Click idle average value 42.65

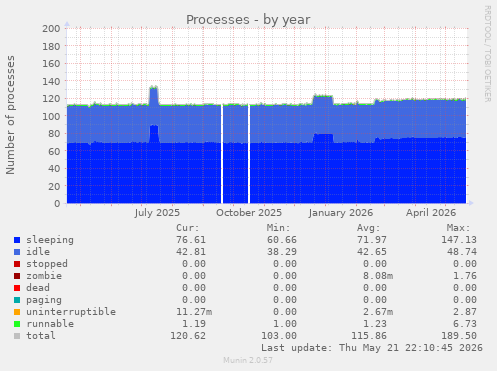[372, 252]
